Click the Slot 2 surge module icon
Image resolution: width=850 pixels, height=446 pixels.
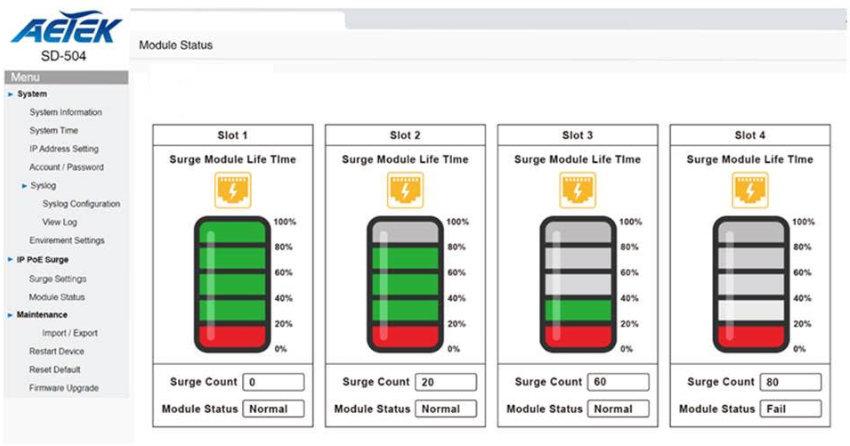click(405, 189)
